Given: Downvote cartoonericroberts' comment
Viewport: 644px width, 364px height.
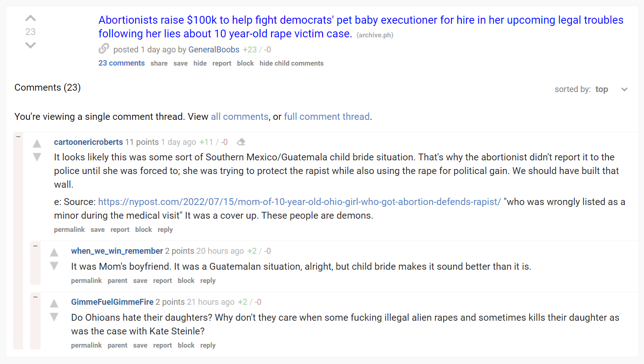Looking at the screenshot, I should [37, 157].
